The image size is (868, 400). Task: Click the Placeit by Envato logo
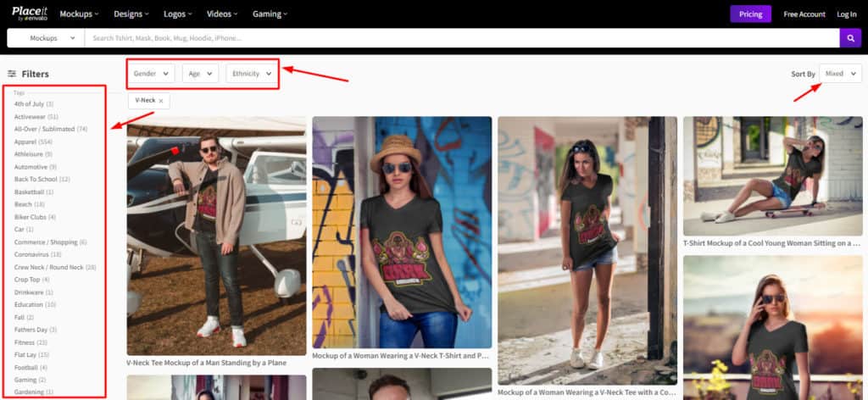coord(30,14)
